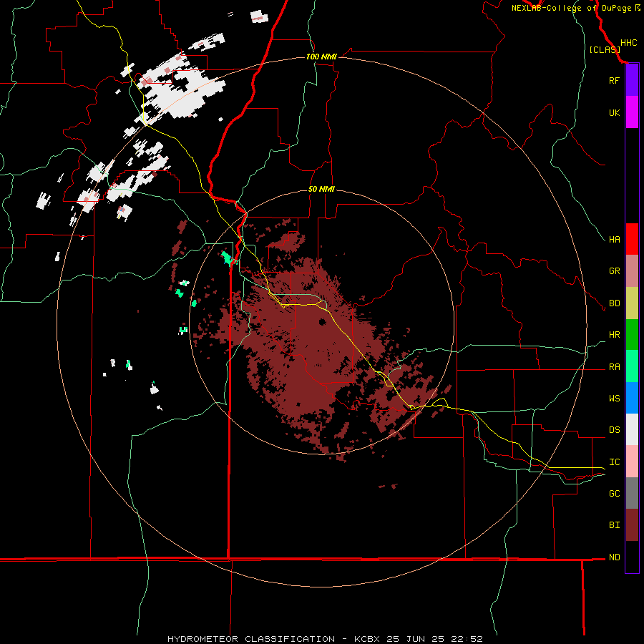The image size is (644, 644).
Task: Click the BD legend label
Action: coord(614,303)
